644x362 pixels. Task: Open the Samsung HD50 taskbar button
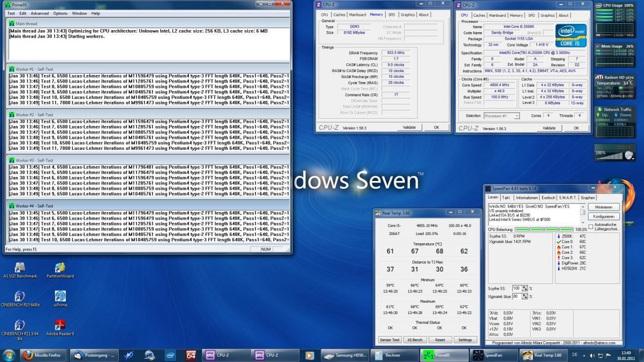(345, 355)
